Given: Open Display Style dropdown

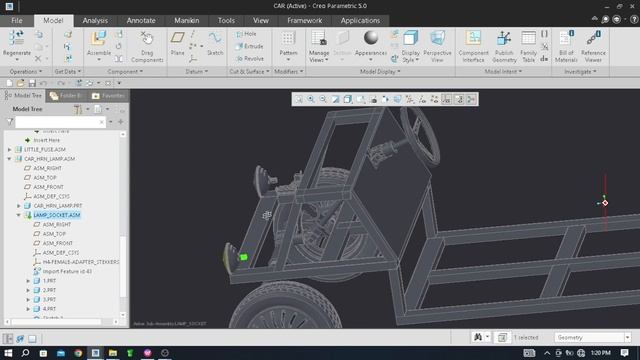Looking at the screenshot, I should (411, 56).
